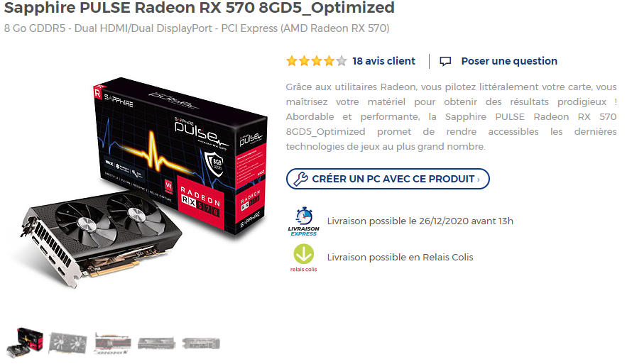Open the 18 avis client reviews link
Viewport: 627px width, 364px height.
(x=383, y=61)
